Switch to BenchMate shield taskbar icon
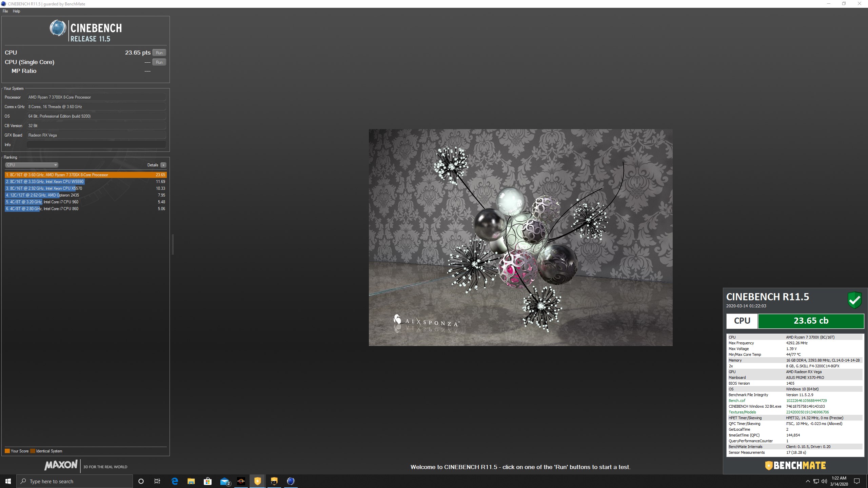The width and height of the screenshot is (868, 488). (x=257, y=481)
